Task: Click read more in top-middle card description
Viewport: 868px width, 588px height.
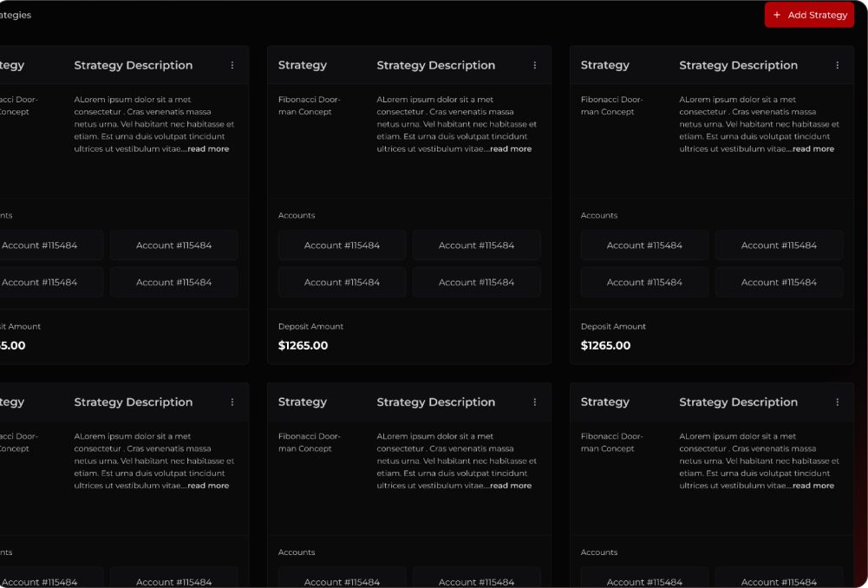Action: (511, 149)
